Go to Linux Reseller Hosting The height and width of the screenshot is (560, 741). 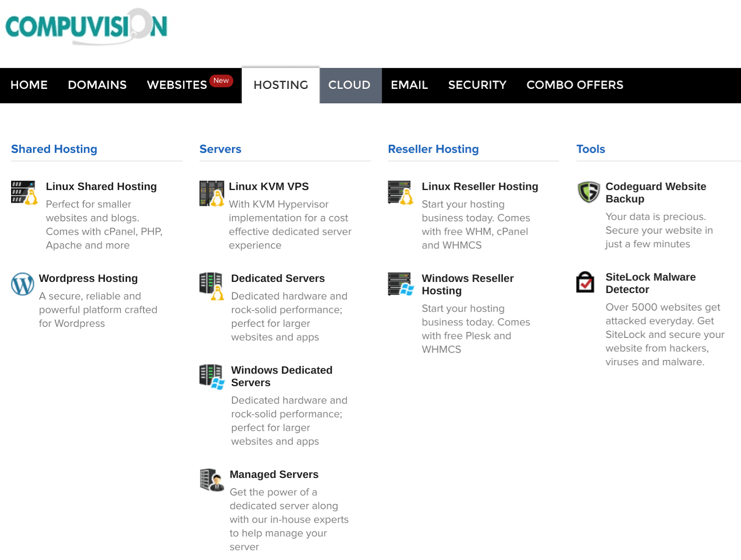coord(480,187)
